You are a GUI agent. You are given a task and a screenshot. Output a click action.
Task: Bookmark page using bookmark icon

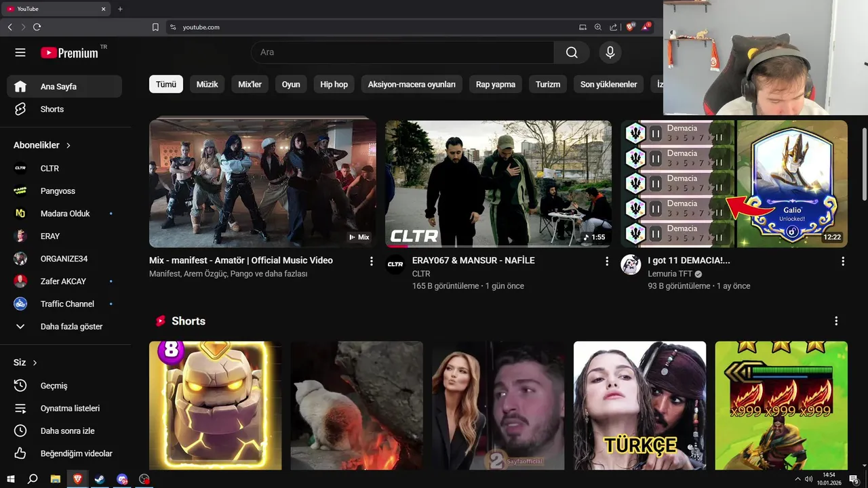(x=155, y=27)
